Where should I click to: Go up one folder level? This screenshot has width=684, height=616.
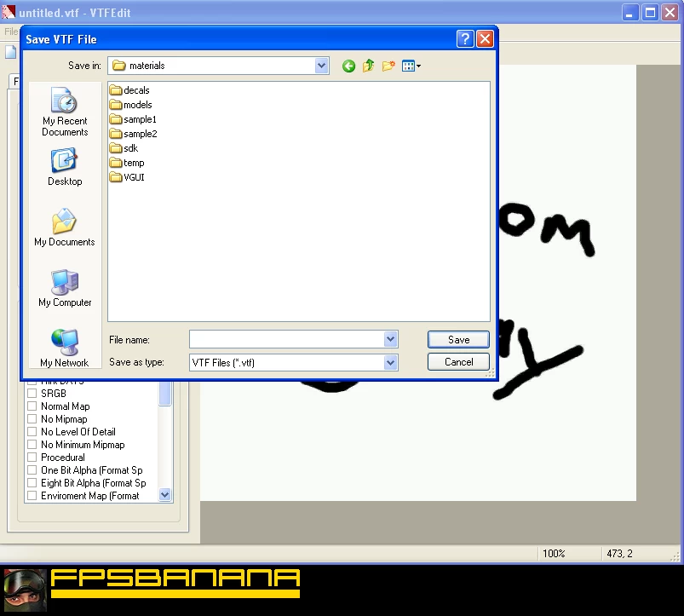368,66
